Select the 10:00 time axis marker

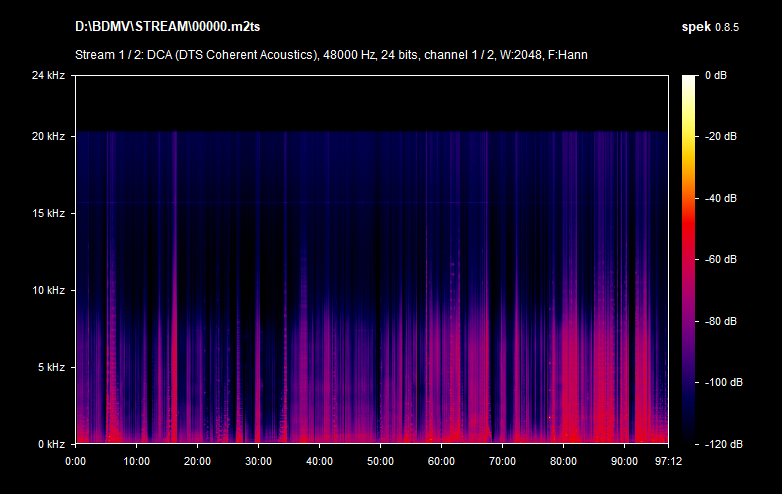coord(137,461)
